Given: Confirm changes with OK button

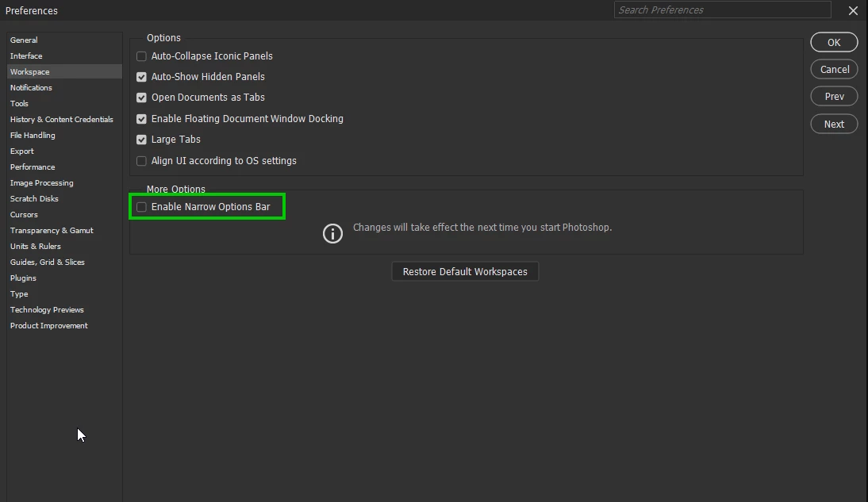Looking at the screenshot, I should pos(834,43).
